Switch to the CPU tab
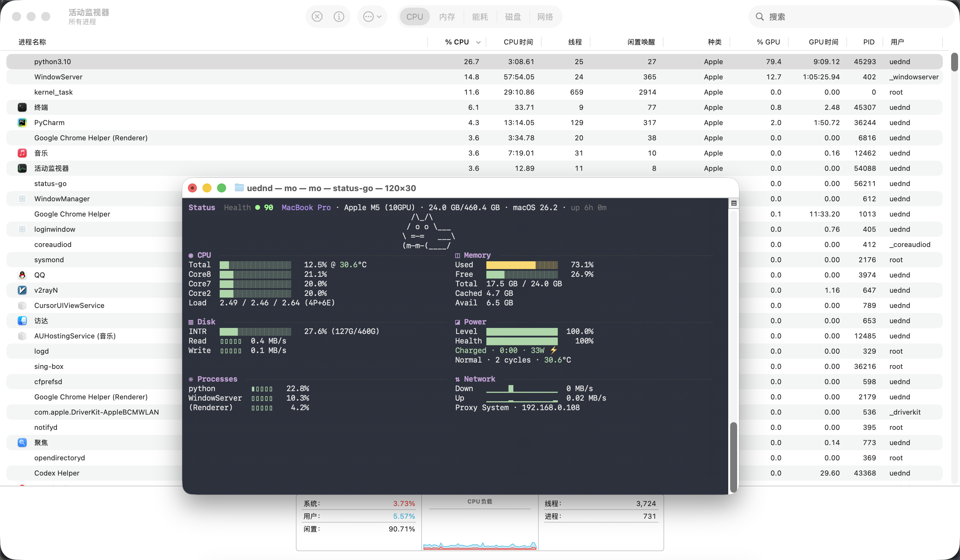 coord(415,17)
